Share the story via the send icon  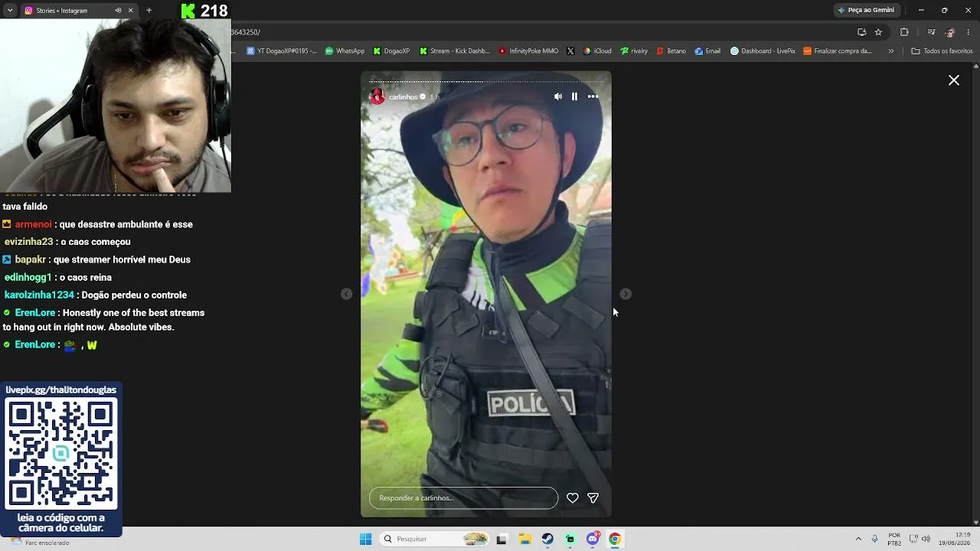pyautogui.click(x=593, y=498)
